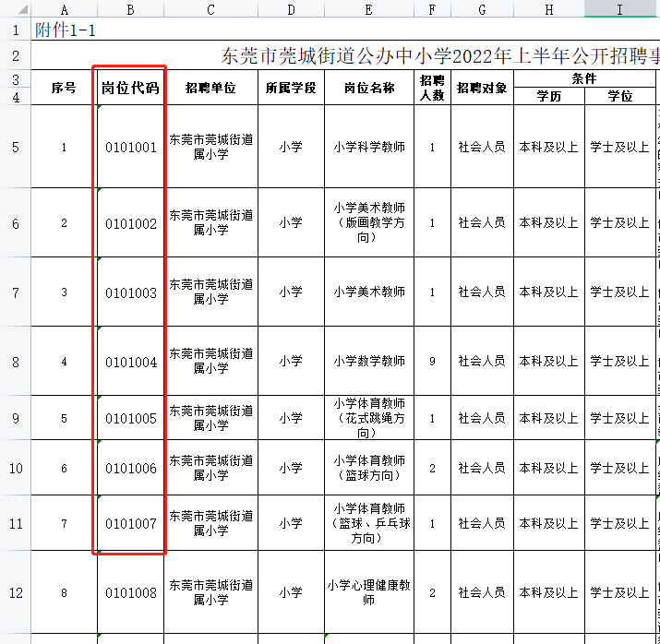The image size is (660, 644).
Task: Select the 小学心理健康教师 cell
Action: (369, 592)
